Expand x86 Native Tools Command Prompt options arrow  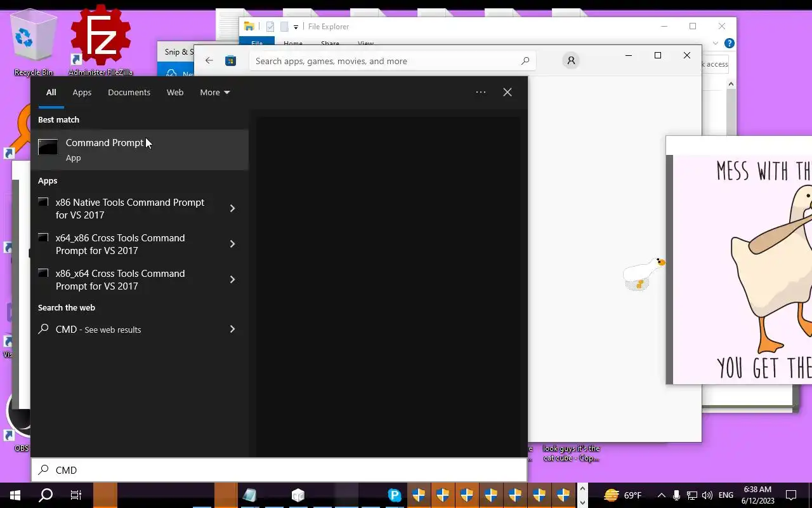point(232,208)
